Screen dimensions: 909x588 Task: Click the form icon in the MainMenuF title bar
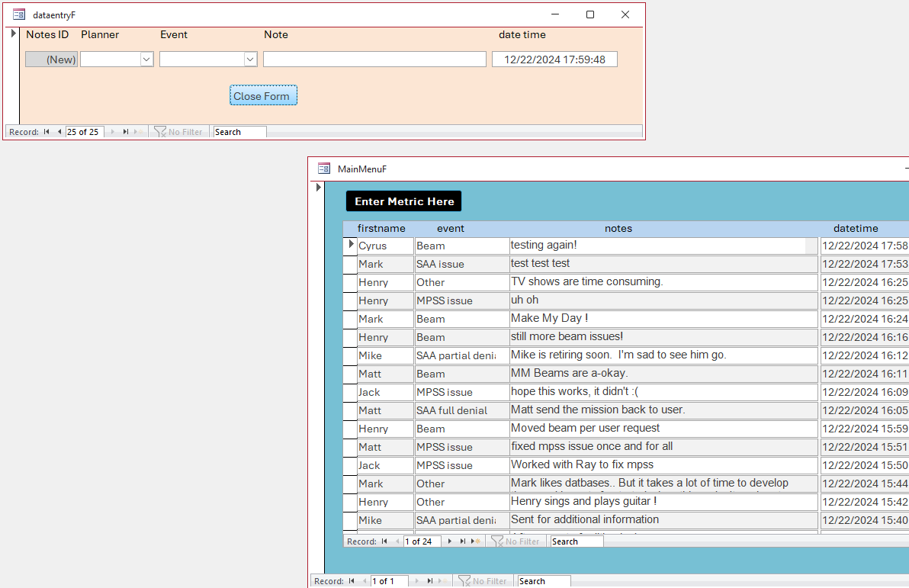pos(323,169)
